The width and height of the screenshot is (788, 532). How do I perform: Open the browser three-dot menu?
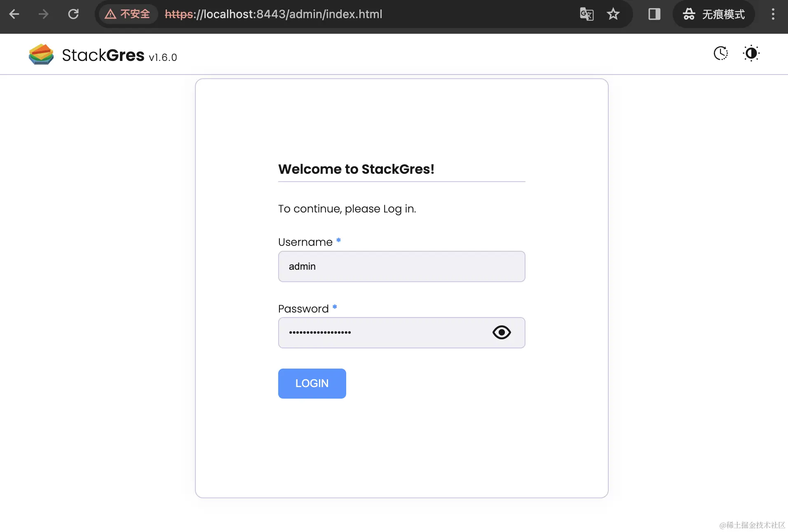pyautogui.click(x=773, y=14)
